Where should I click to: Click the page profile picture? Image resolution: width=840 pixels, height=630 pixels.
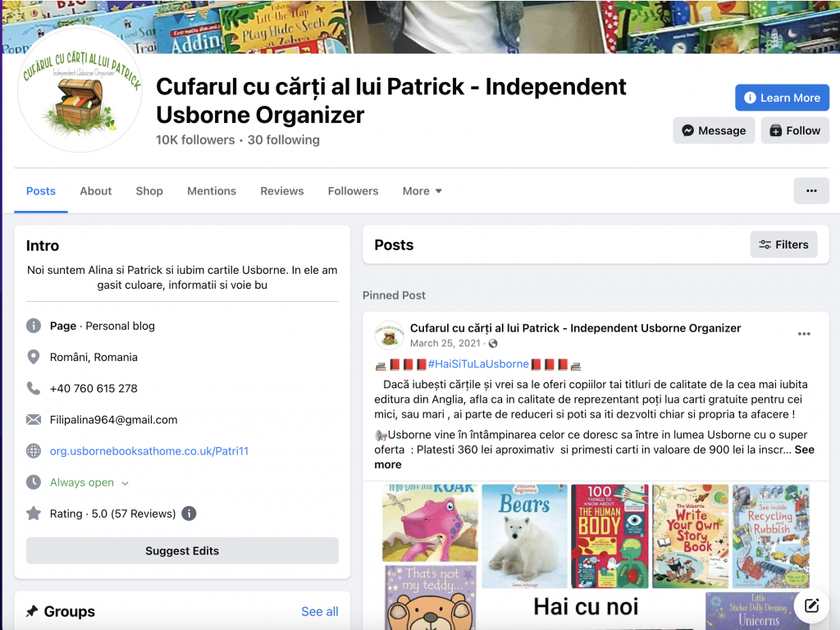80,89
